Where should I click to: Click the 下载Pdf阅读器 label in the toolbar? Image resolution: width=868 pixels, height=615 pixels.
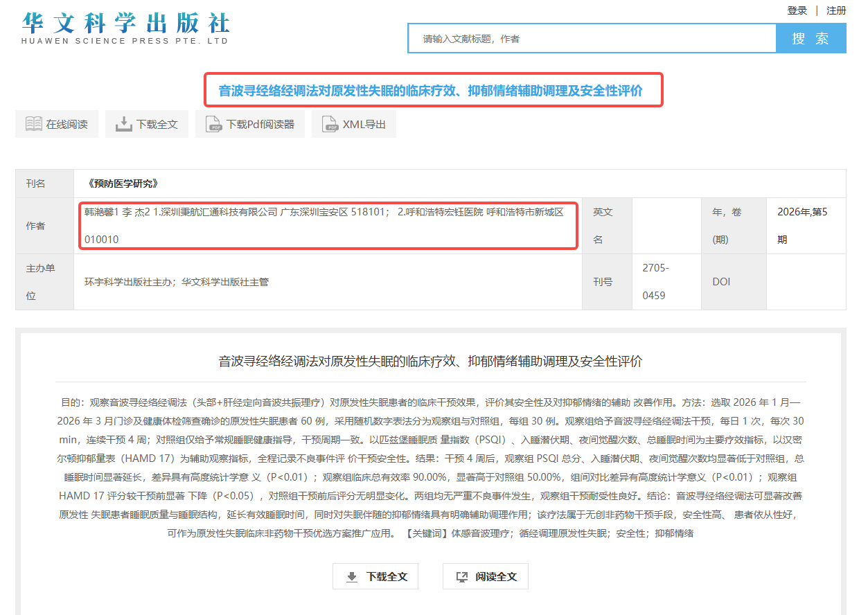point(260,125)
